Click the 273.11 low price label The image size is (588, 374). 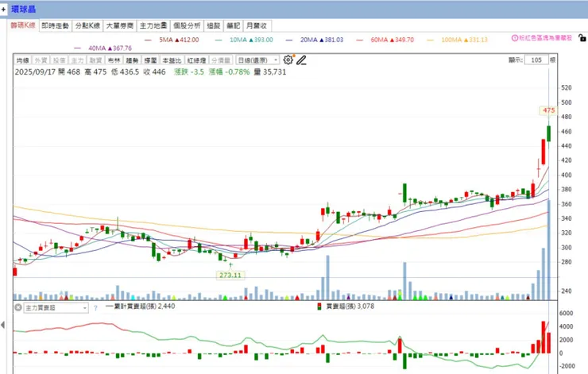coord(230,275)
